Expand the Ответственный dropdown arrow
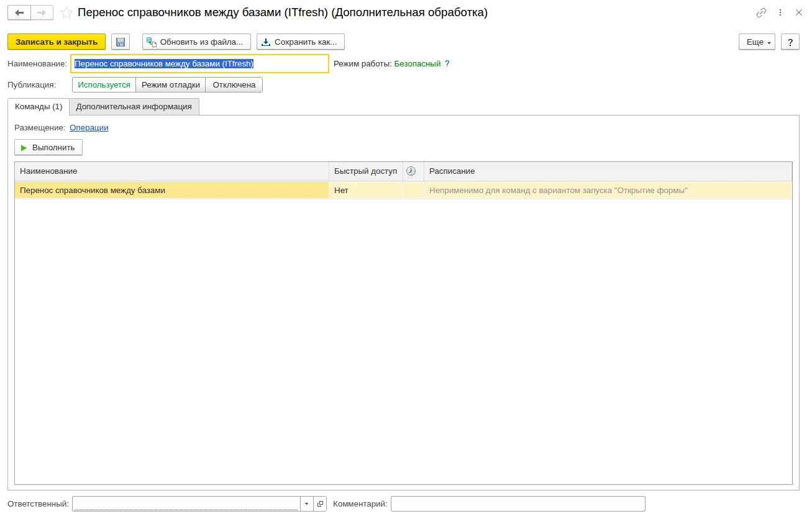 click(x=307, y=504)
